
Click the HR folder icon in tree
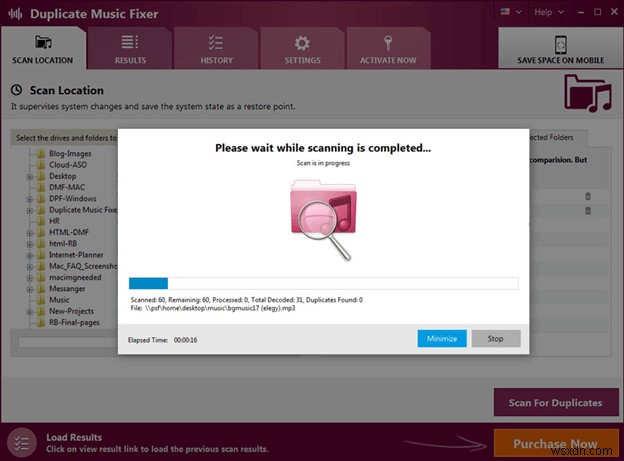pyautogui.click(x=41, y=221)
